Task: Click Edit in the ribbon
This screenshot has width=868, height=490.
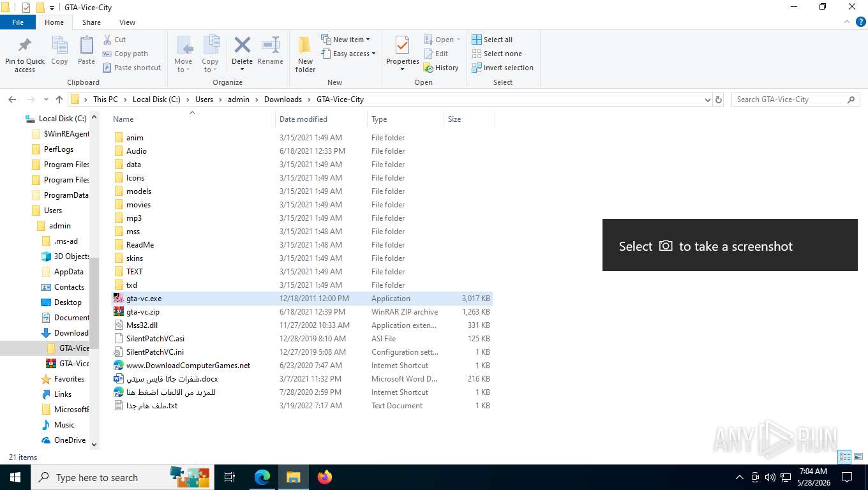Action: click(436, 54)
